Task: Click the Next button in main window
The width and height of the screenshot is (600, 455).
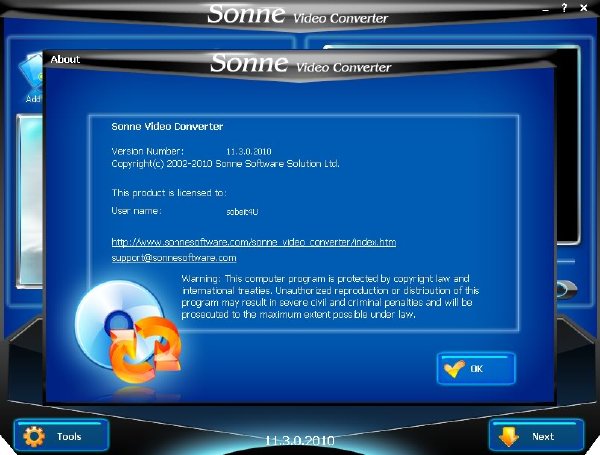Action: click(536, 435)
